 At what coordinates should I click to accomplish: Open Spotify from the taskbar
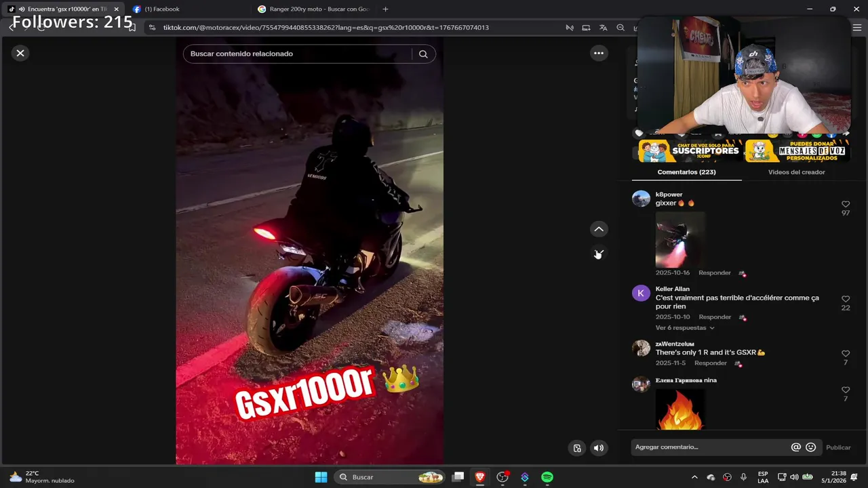pyautogui.click(x=547, y=477)
